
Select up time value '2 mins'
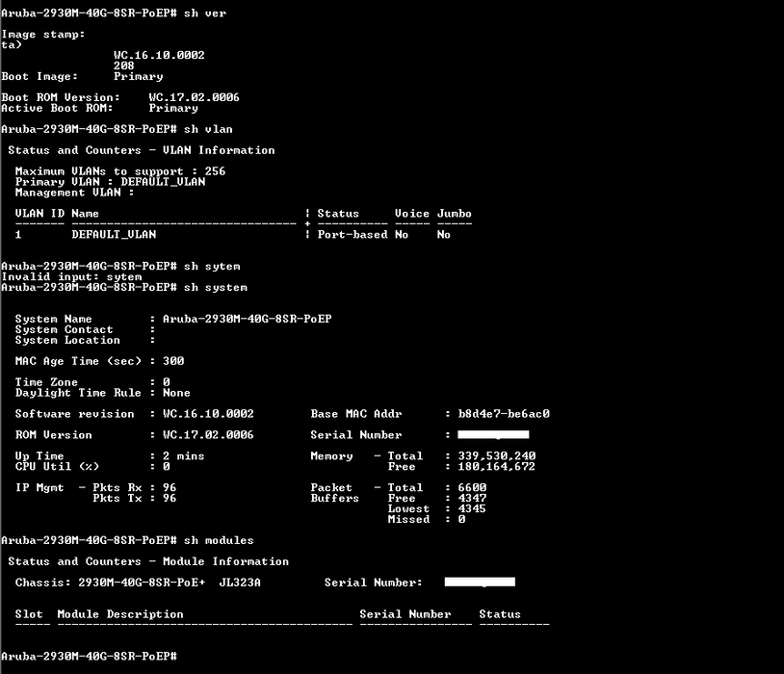click(184, 456)
